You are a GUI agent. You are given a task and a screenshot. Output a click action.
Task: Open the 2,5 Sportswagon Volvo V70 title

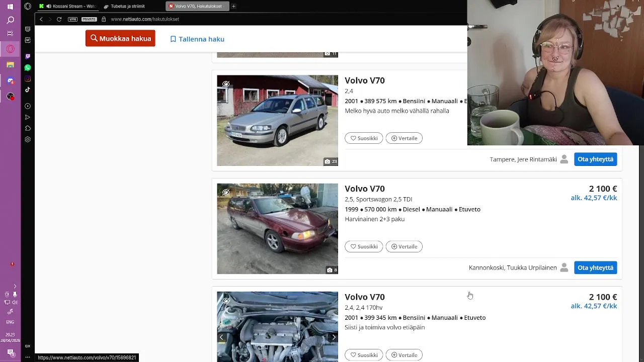point(365,189)
